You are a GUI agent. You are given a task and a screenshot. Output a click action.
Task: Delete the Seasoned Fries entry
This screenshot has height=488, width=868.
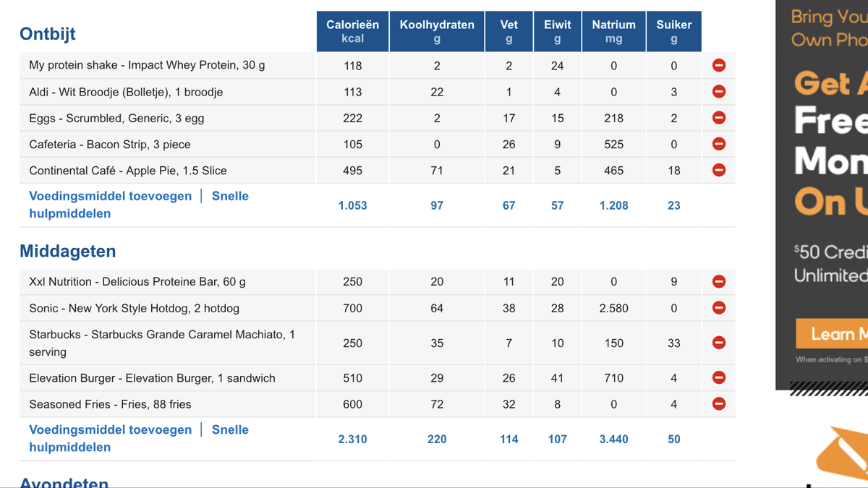tap(719, 404)
